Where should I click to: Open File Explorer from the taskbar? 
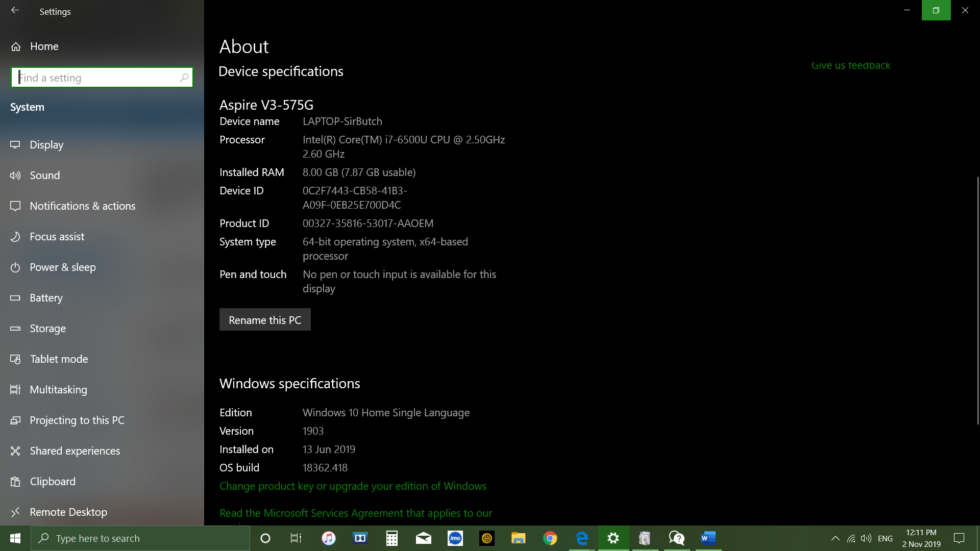point(519,538)
